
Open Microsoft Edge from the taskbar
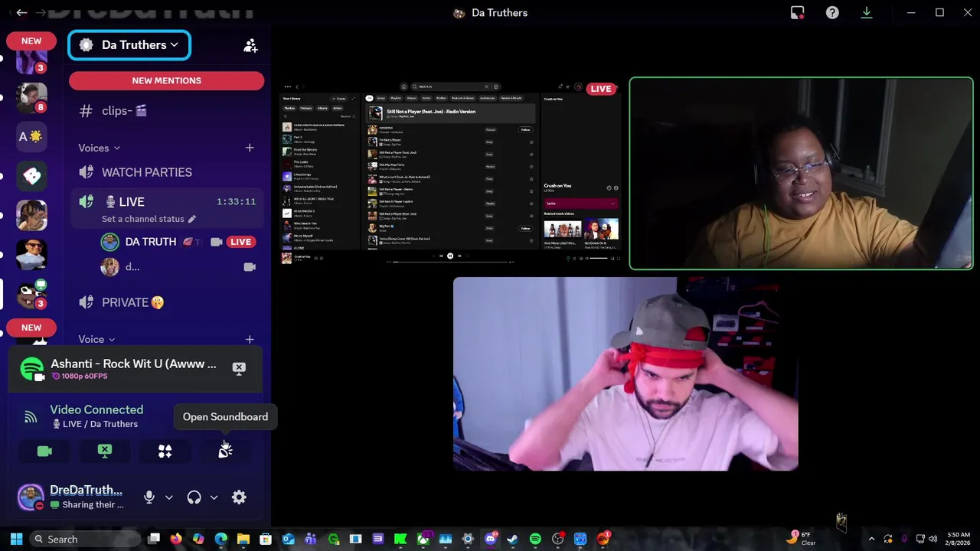(x=220, y=539)
